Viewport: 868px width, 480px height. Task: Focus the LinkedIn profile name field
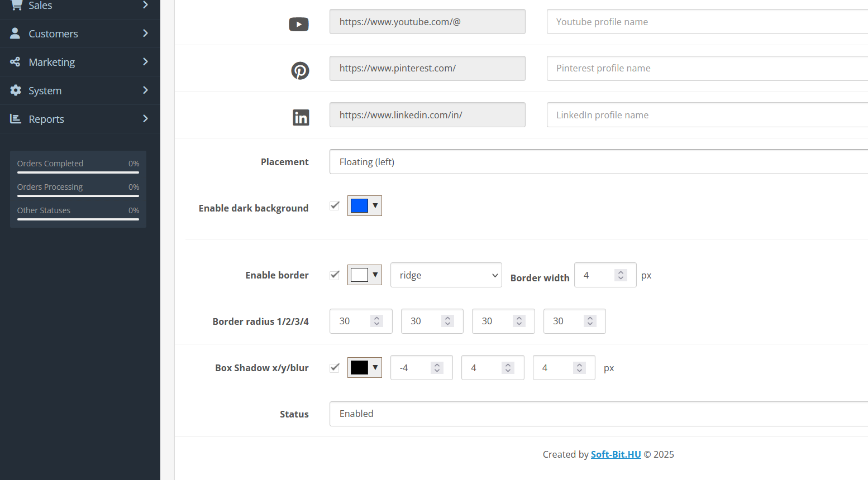(707, 115)
